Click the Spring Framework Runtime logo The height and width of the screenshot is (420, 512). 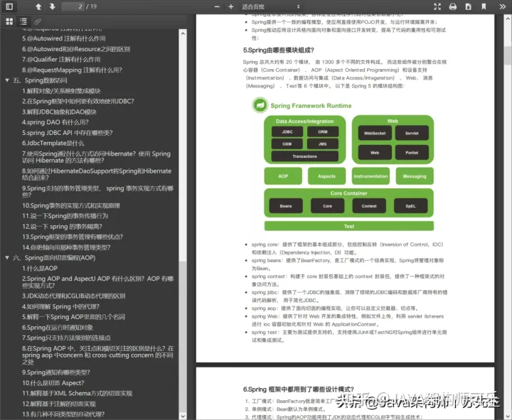point(260,105)
